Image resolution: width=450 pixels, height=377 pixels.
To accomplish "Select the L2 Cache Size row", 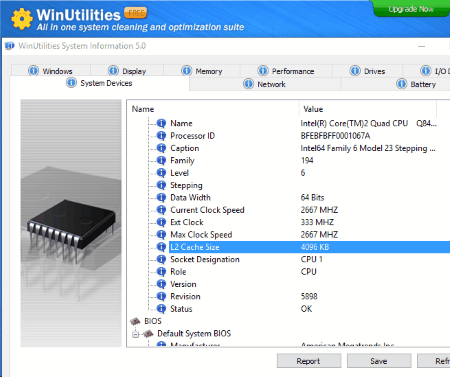I will click(x=309, y=247).
